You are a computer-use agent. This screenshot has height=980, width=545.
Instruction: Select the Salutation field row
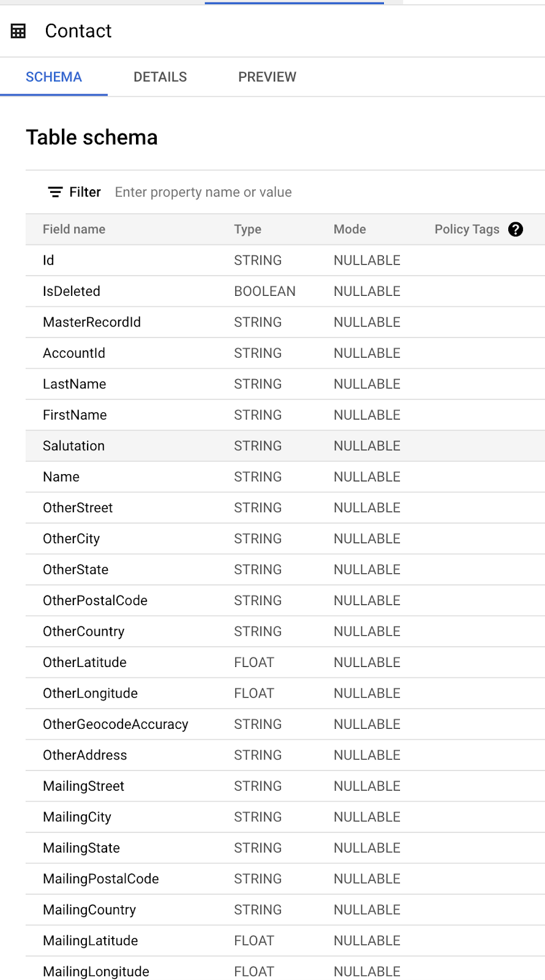(x=285, y=446)
